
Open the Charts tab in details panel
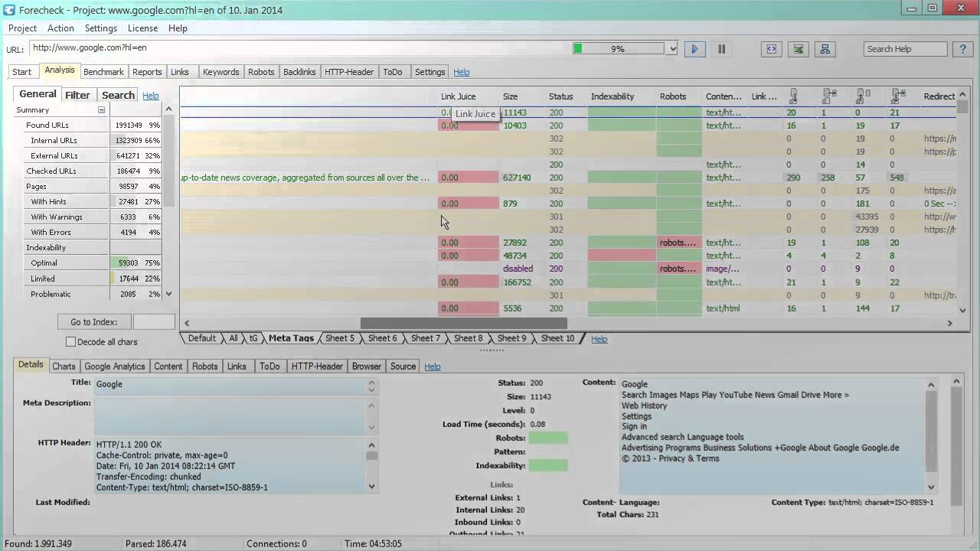pos(64,367)
